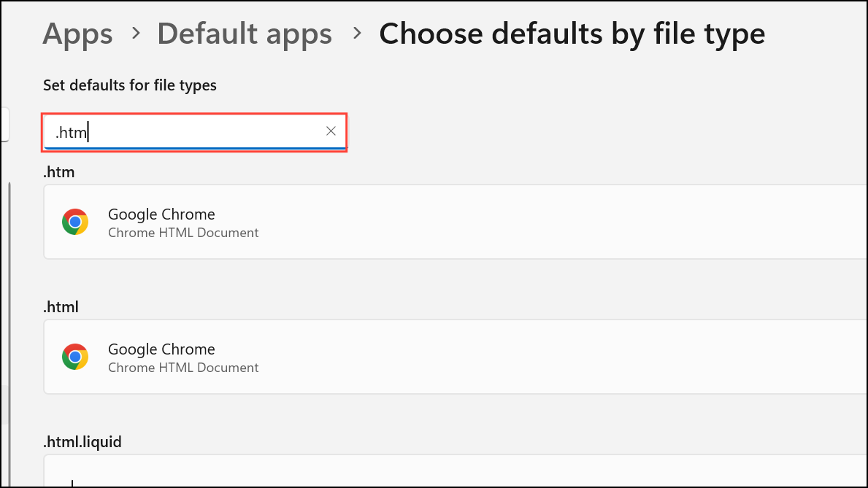Viewport: 868px width, 488px height.
Task: Click the .html file type heading
Action: click(x=61, y=307)
